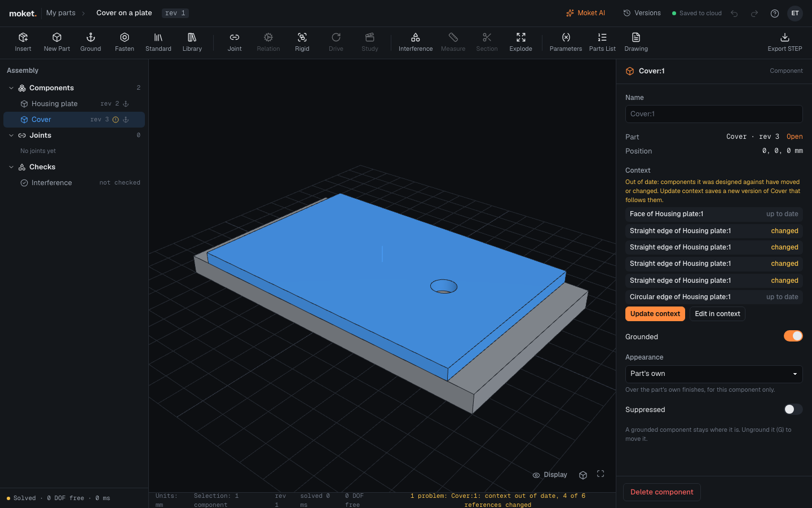
Task: Open the Drawing tool
Action: coord(636,42)
